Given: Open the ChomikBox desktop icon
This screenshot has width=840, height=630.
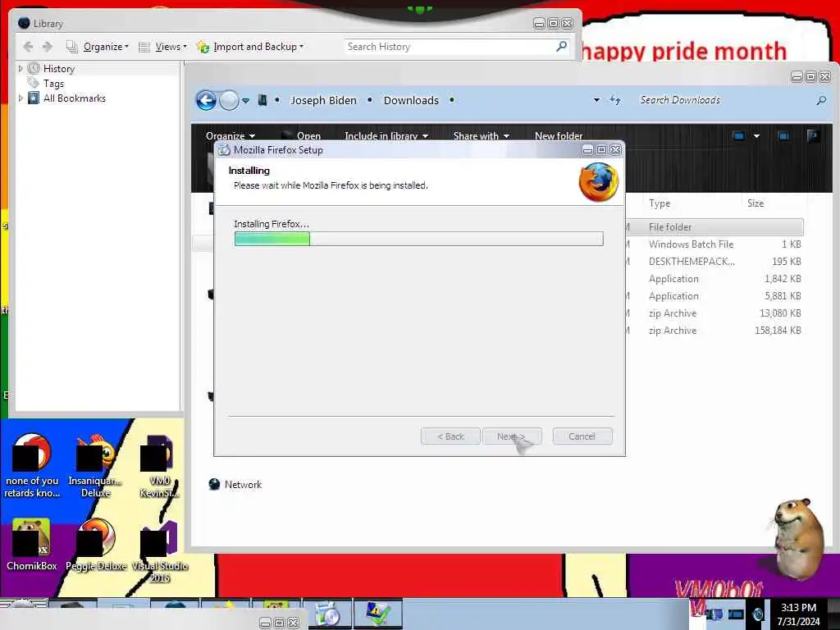Looking at the screenshot, I should (x=32, y=545).
